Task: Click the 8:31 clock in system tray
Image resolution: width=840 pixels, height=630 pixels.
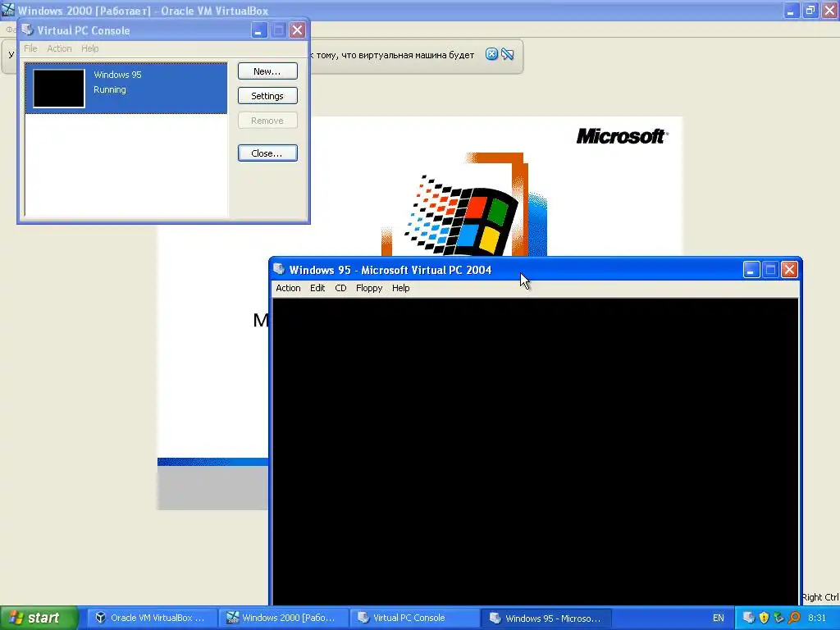Action: pos(817,618)
